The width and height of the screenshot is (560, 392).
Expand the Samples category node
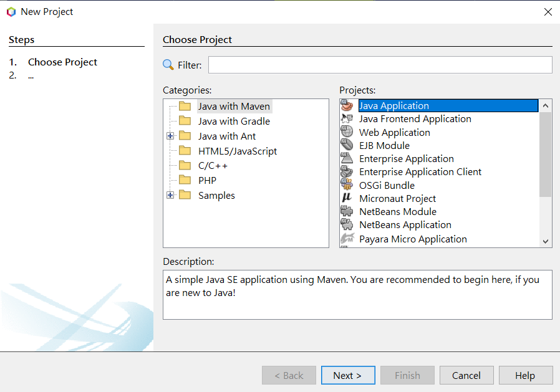click(x=170, y=195)
